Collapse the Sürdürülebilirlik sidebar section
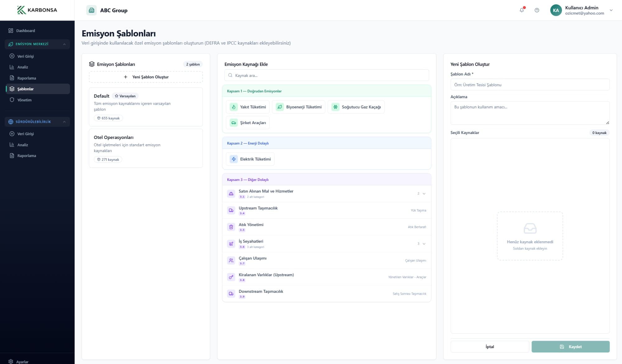The width and height of the screenshot is (622, 364). [64, 122]
